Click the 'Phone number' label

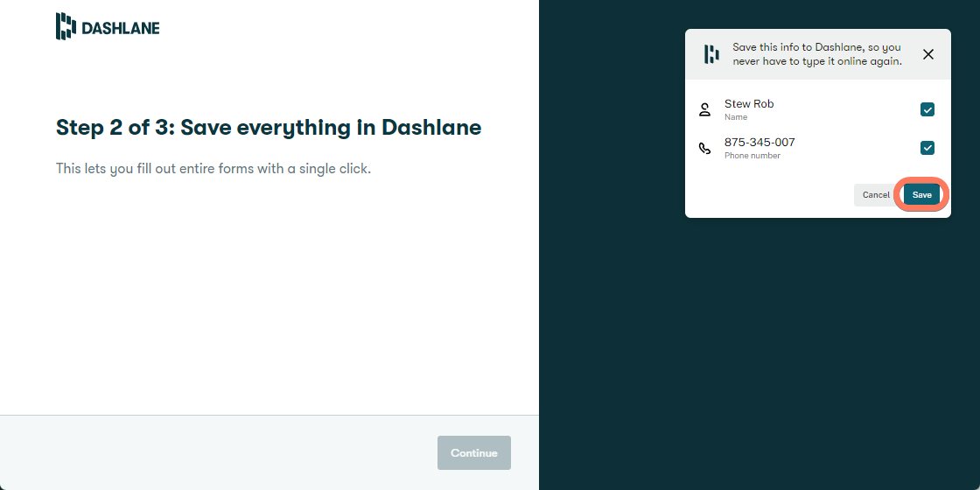[x=752, y=156]
